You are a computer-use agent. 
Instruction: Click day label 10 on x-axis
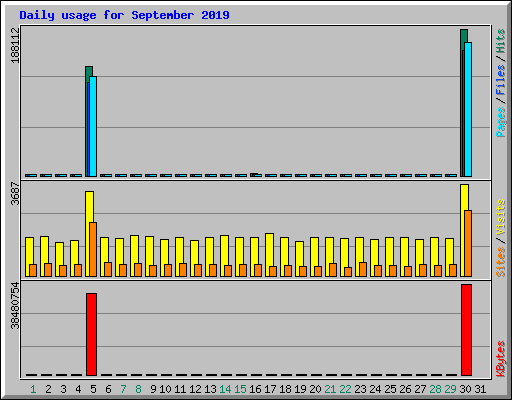[165, 389]
